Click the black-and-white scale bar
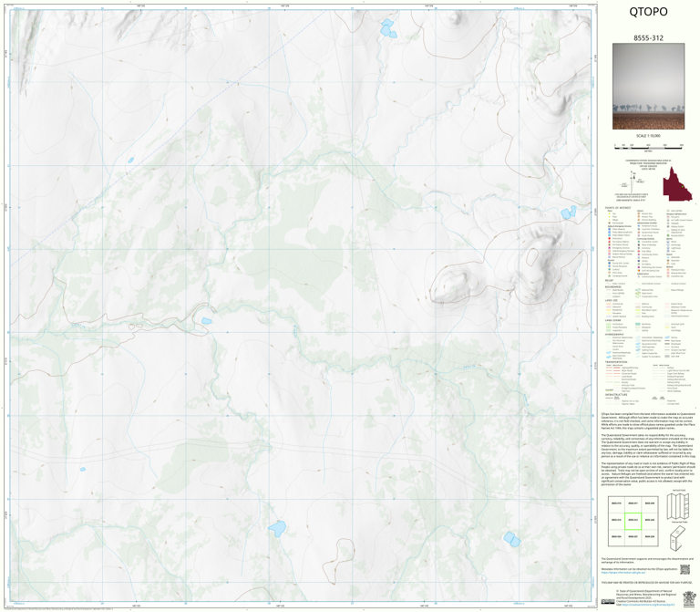This screenshot has height=612, width=700. coord(648,146)
